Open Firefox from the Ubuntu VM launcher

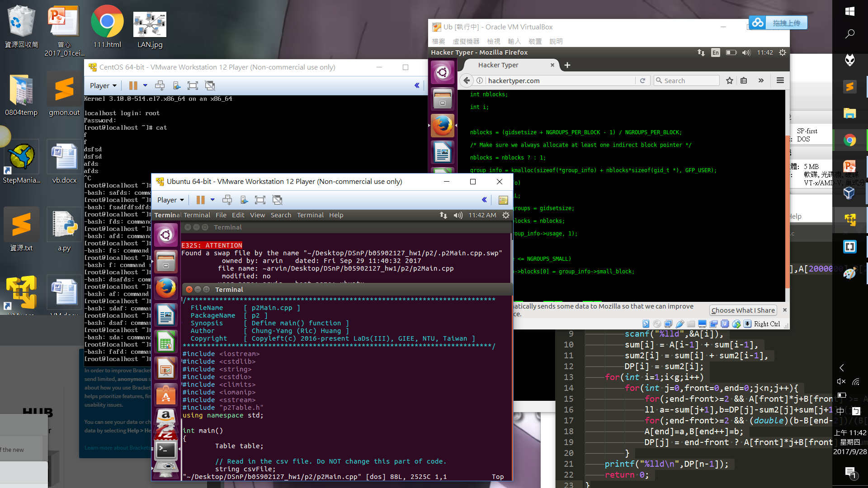166,288
